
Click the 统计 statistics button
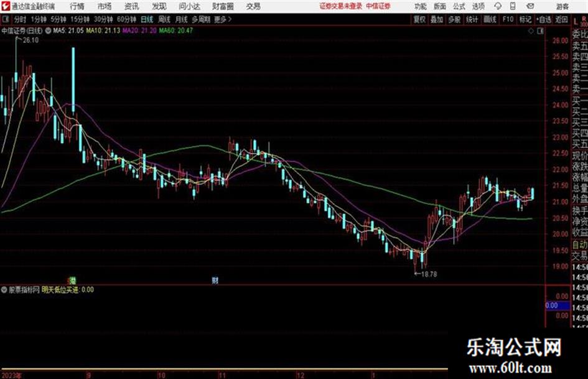point(472,19)
